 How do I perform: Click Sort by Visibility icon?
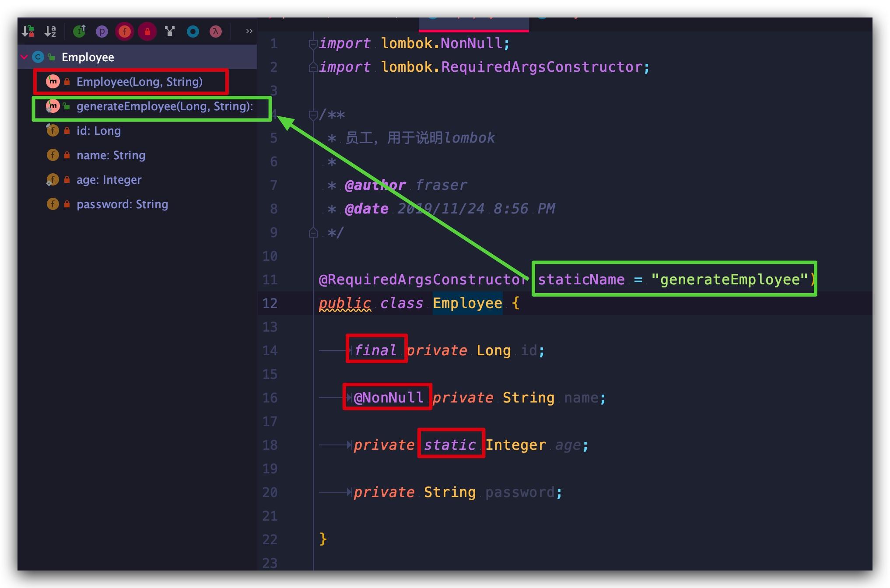28,31
